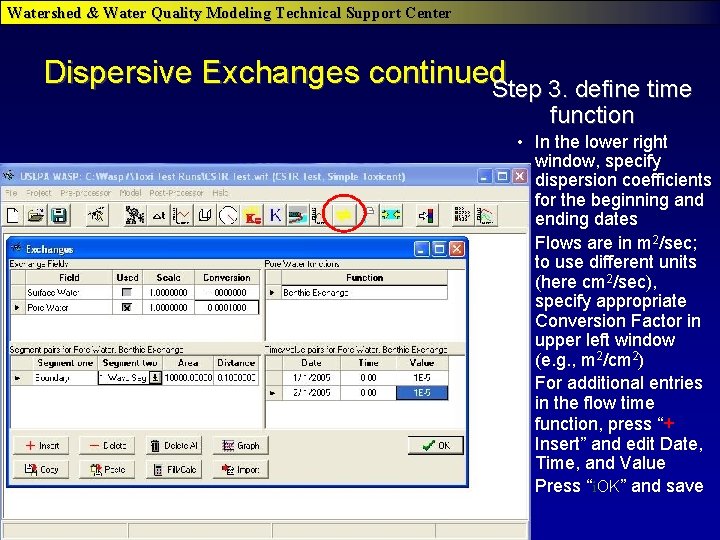Click the Function column header
This screenshot has width=720, height=540.
point(365,277)
